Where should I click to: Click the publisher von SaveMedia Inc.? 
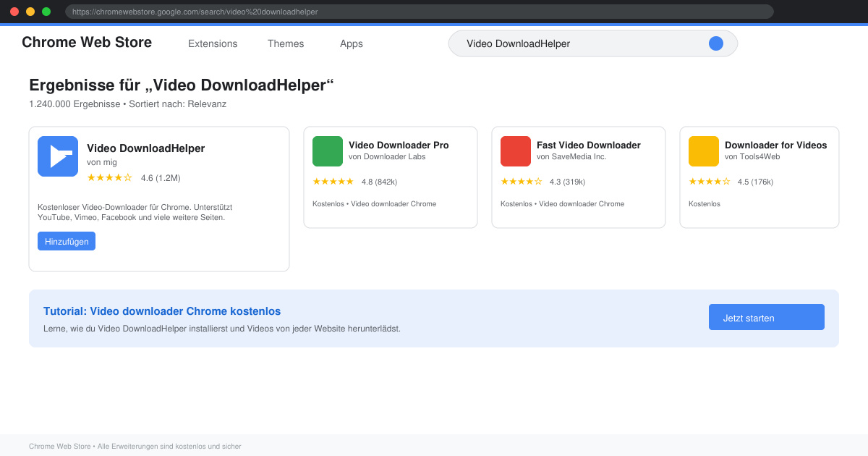[x=571, y=156]
